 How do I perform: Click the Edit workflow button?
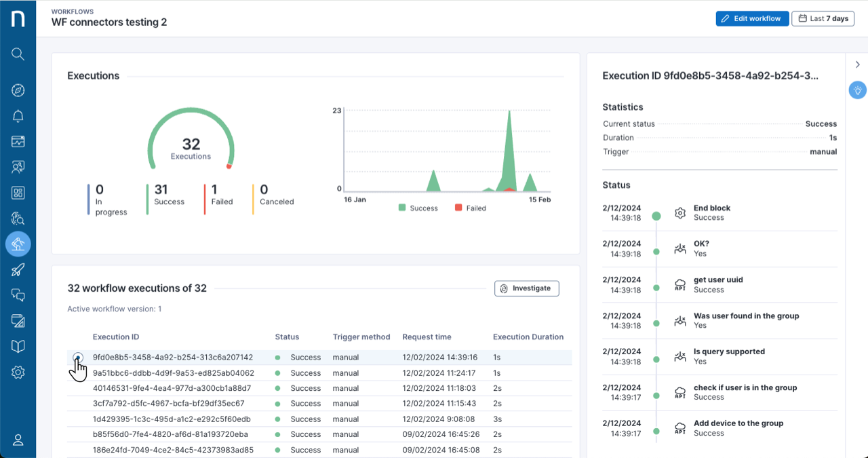click(x=752, y=18)
